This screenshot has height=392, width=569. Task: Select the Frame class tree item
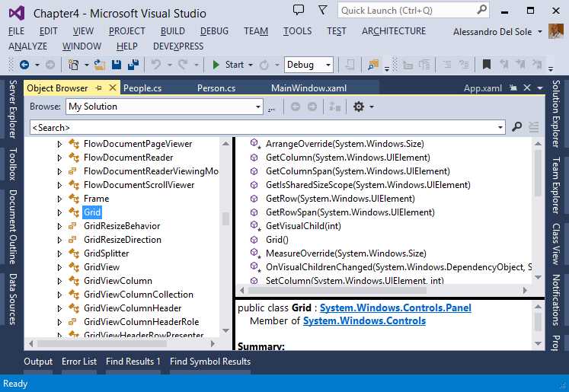[96, 199]
